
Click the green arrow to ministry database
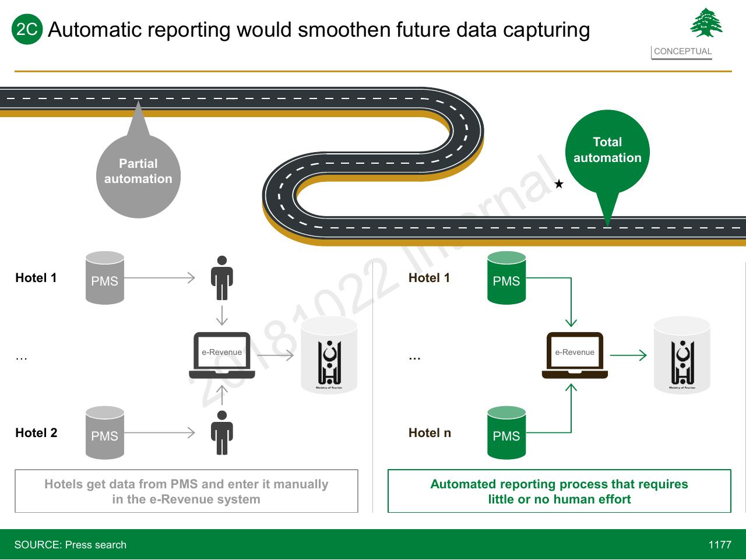pos(628,355)
